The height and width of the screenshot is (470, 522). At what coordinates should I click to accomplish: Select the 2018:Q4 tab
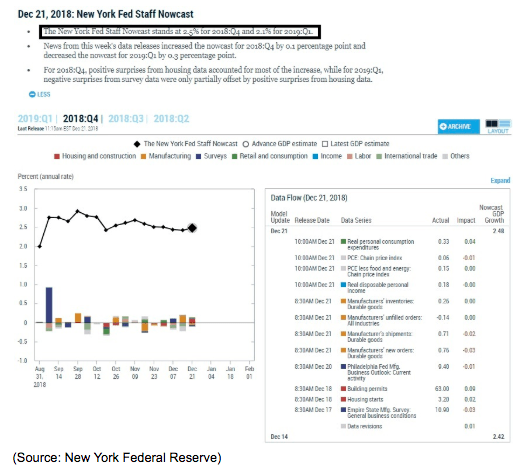81,119
